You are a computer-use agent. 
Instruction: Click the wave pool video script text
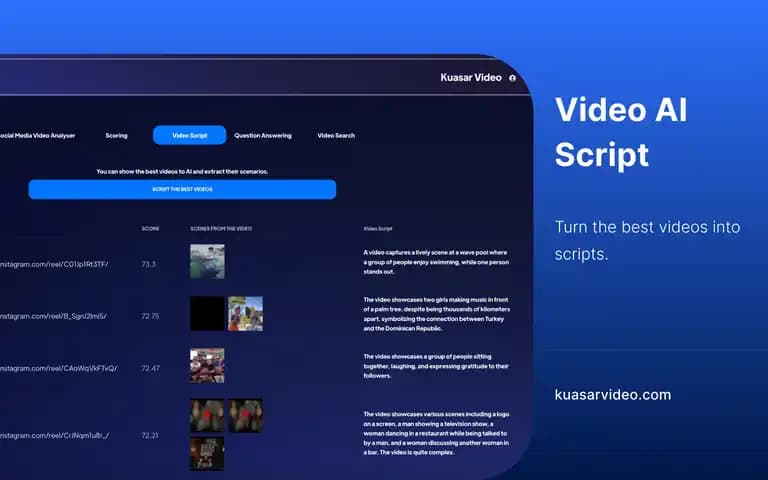(436, 262)
